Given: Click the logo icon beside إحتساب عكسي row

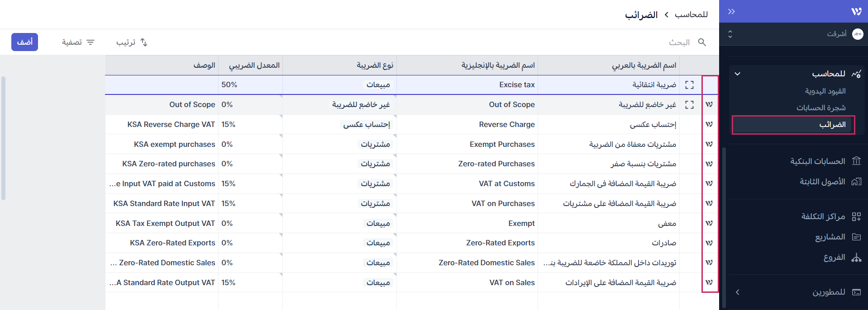Looking at the screenshot, I should [709, 124].
